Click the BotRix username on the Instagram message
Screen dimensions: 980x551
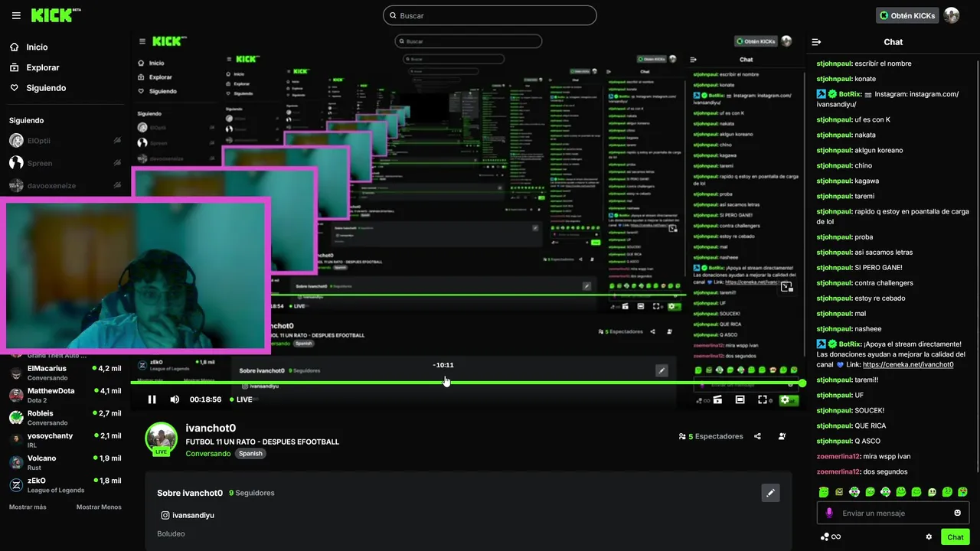pos(850,94)
